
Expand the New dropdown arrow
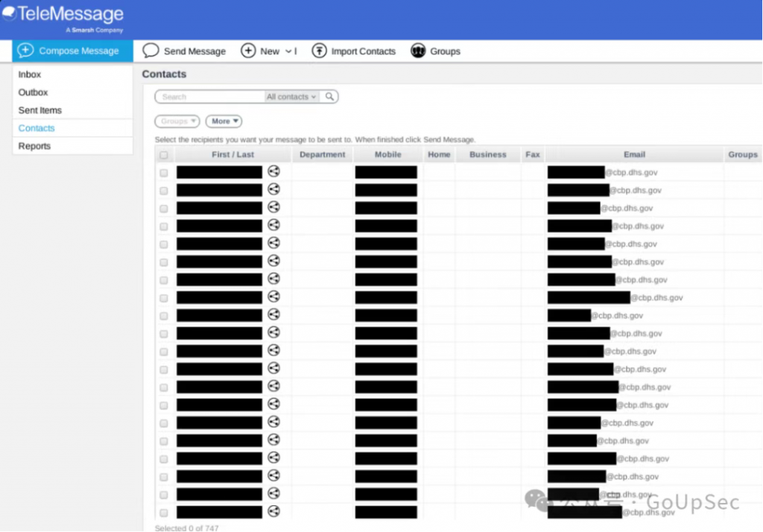tap(288, 51)
